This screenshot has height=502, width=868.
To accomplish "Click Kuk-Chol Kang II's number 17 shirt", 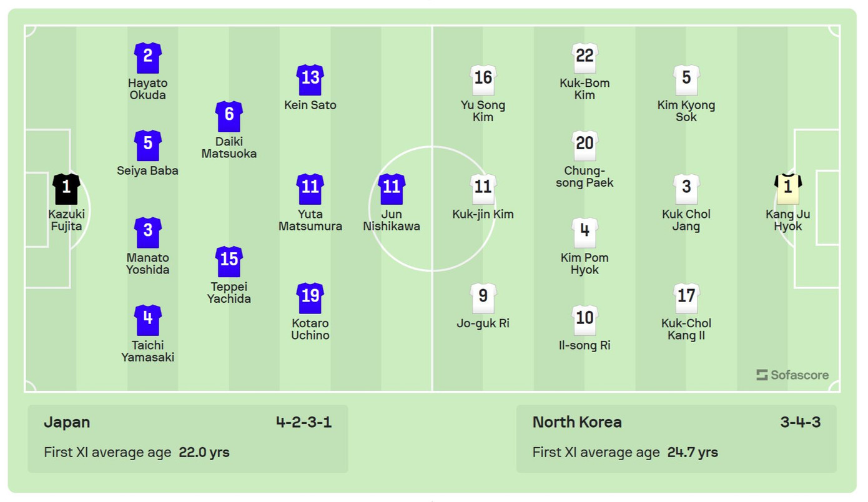I will (686, 298).
